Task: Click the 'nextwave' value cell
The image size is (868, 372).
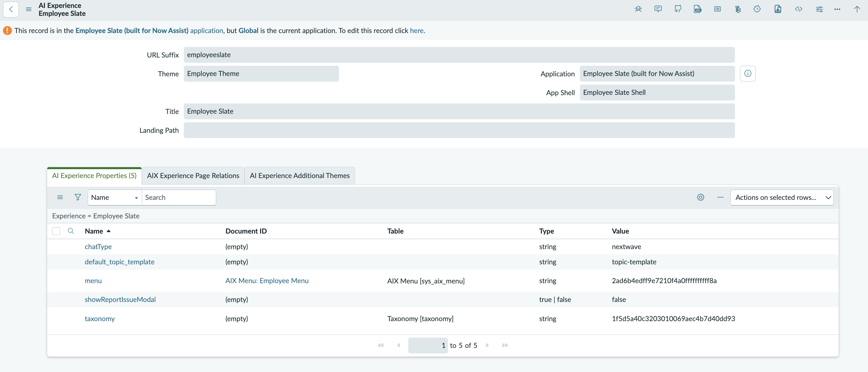Action: 626,246
